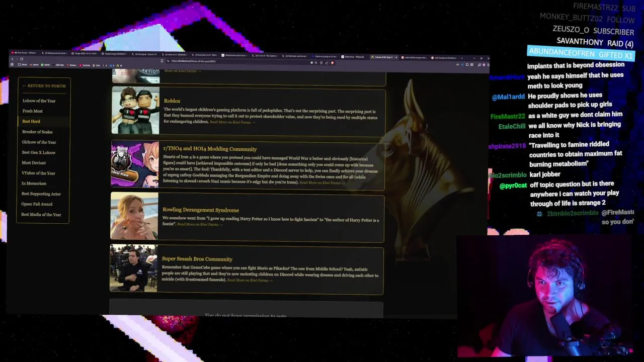
Task: Click the Rowling Derangement Syndrome thumbnail
Action: [x=134, y=216]
